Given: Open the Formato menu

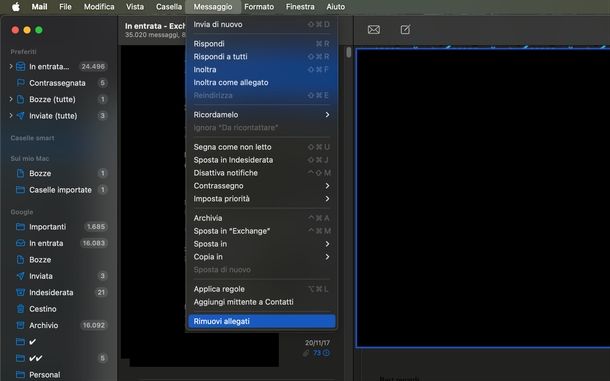Looking at the screenshot, I should (x=259, y=7).
